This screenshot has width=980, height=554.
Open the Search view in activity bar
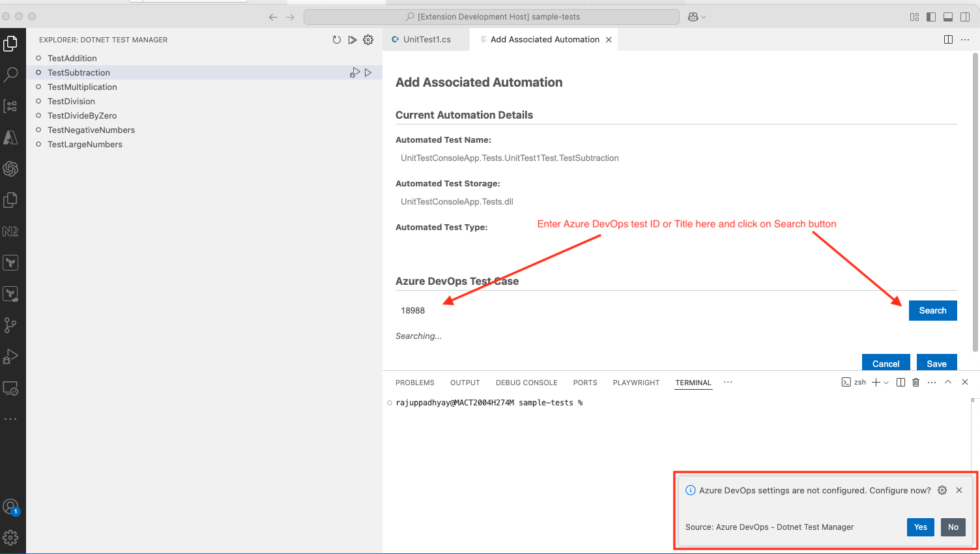tap(10, 75)
